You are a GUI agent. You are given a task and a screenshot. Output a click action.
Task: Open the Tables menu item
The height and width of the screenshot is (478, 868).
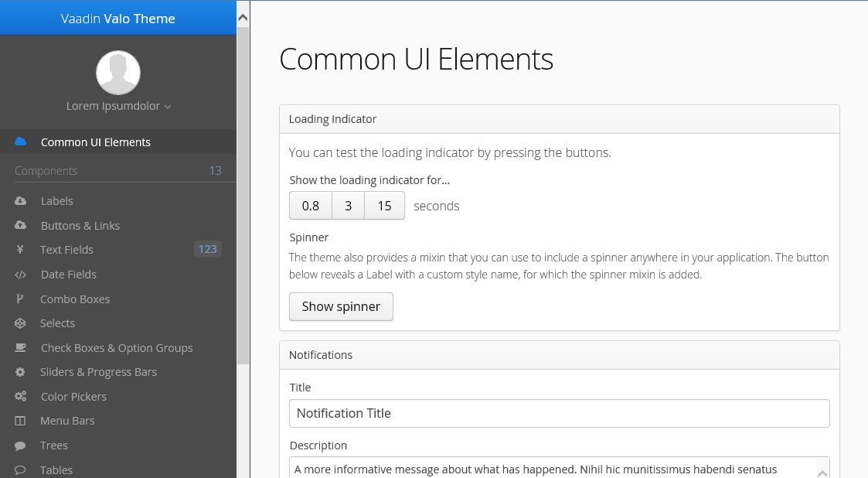click(x=56, y=469)
